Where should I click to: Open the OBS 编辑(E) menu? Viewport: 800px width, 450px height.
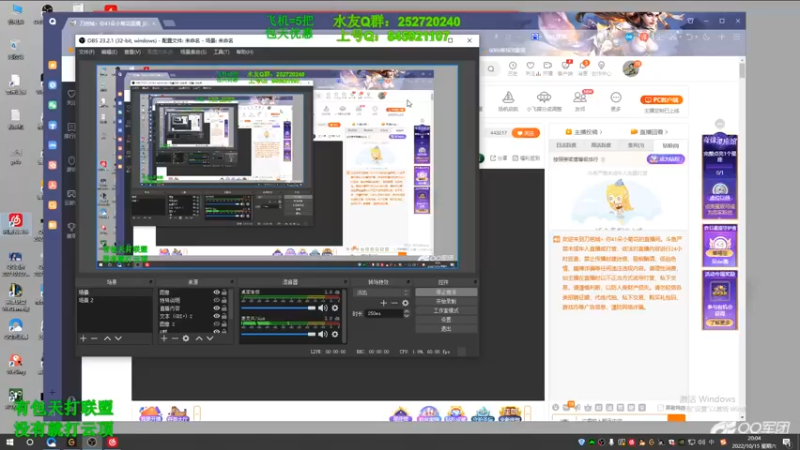[x=109, y=52]
